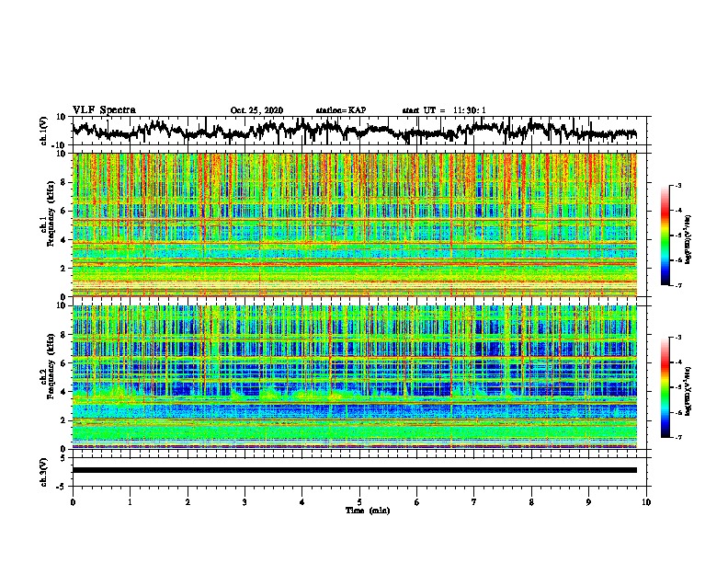Select the ch.1 "Frequency (kHz)" axis label
Image resolution: width=728 pixels, height=563 pixels.
pos(51,213)
